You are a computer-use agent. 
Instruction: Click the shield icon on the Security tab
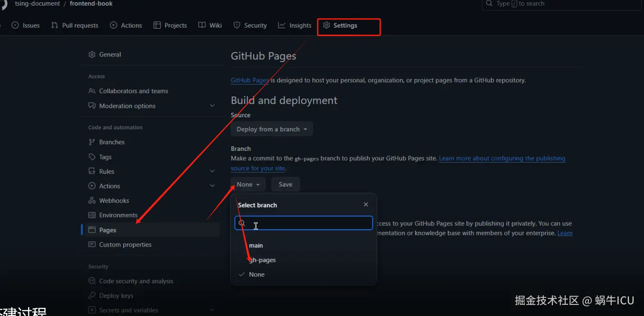[x=237, y=25]
